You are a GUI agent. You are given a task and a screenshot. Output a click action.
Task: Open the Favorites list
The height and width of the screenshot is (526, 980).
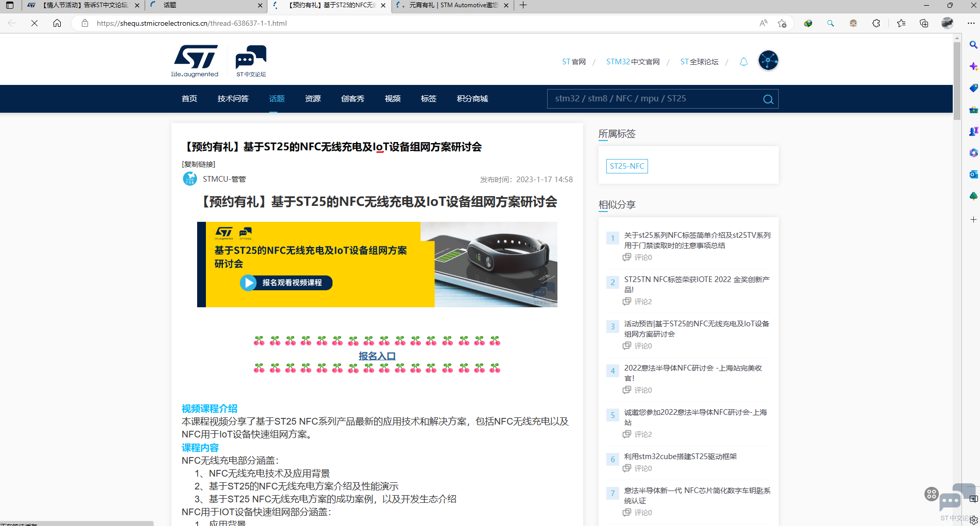901,23
